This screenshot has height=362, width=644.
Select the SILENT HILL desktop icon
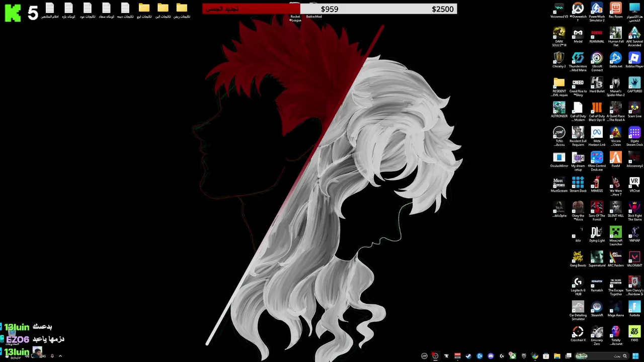(615, 210)
